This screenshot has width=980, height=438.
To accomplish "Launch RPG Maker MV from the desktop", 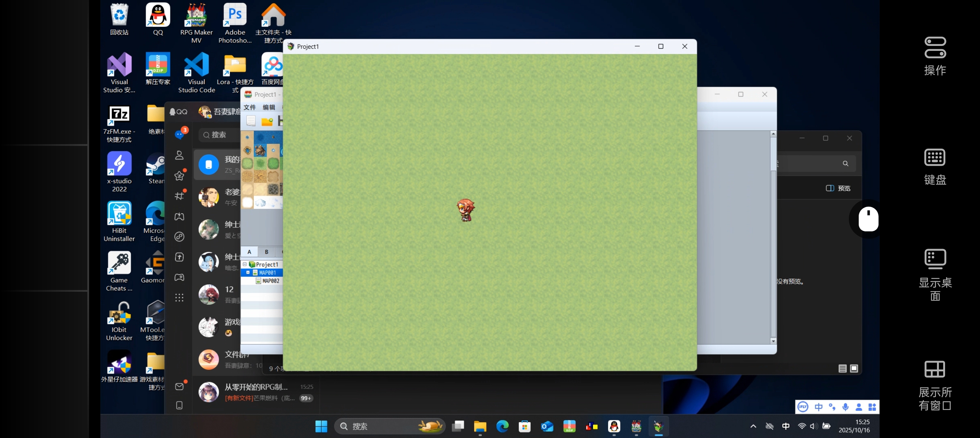I will click(196, 23).
